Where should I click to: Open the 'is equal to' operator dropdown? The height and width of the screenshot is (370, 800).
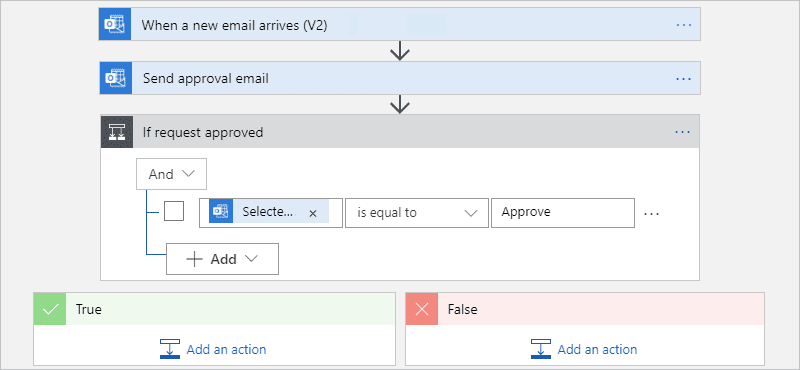coord(417,213)
